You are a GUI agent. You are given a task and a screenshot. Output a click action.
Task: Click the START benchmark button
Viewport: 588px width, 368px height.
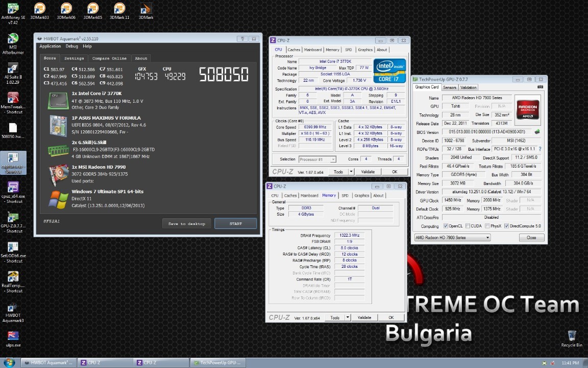[x=235, y=223]
